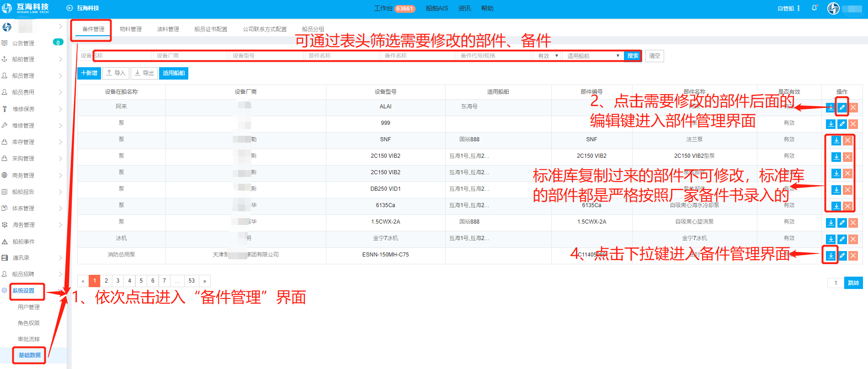Open the download dropdown for the 6135Ca row
The width and height of the screenshot is (868, 369).
point(836,206)
